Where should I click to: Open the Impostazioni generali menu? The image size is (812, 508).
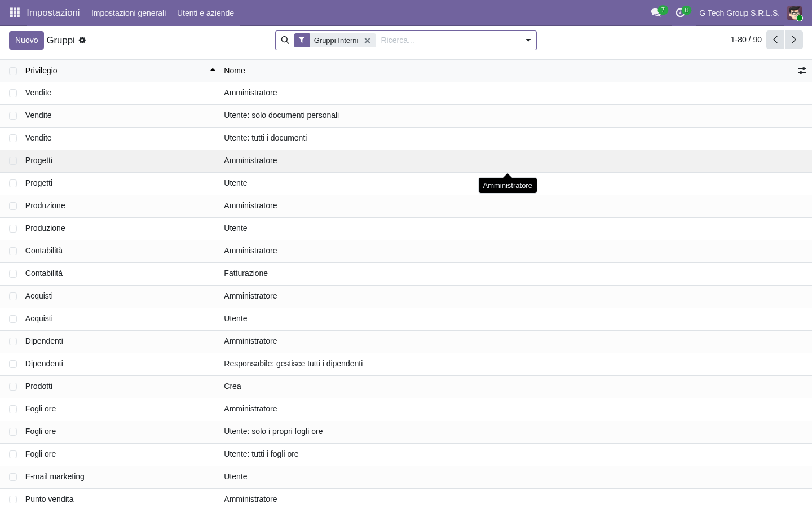tap(129, 13)
